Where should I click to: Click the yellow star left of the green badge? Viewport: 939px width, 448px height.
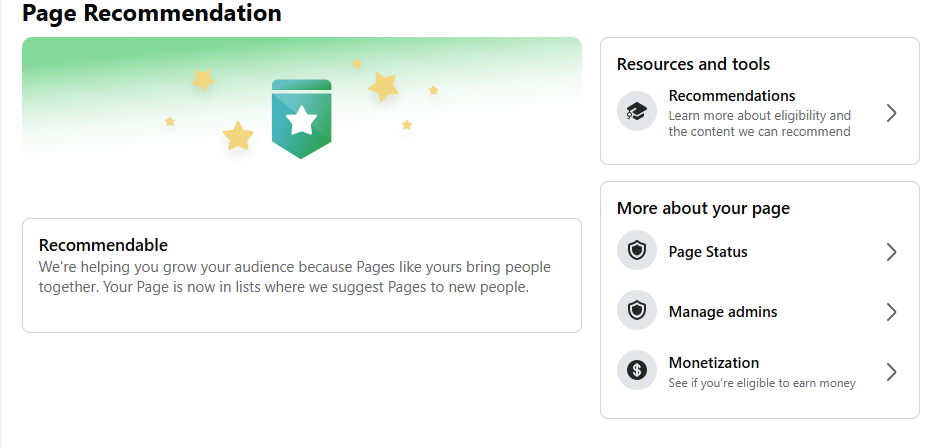click(238, 135)
